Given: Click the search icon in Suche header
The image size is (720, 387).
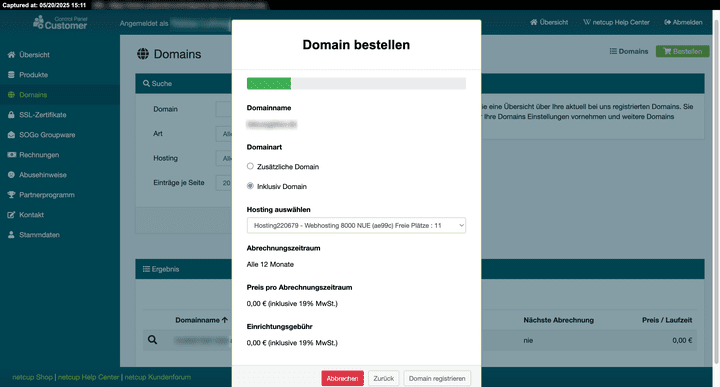Looking at the screenshot, I should [x=146, y=84].
